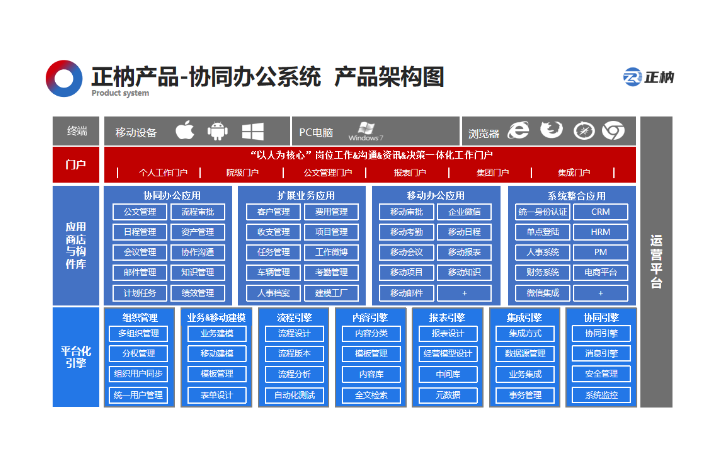Click the 资产管理 box
This screenshot has height=450, width=720.
pos(198,232)
